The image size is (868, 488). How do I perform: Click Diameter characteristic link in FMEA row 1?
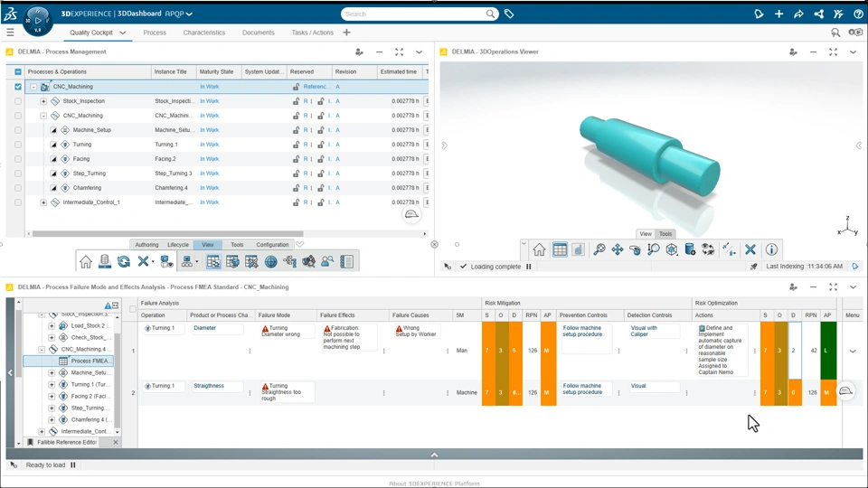(205, 328)
